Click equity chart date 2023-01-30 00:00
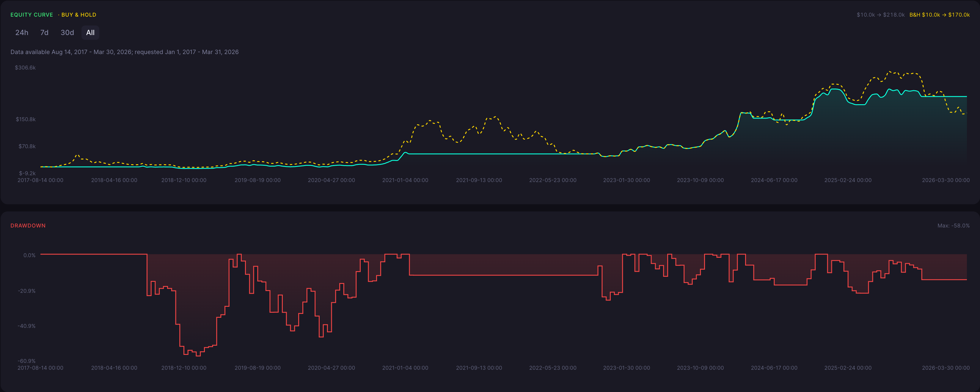The width and height of the screenshot is (980, 392). (x=626, y=180)
